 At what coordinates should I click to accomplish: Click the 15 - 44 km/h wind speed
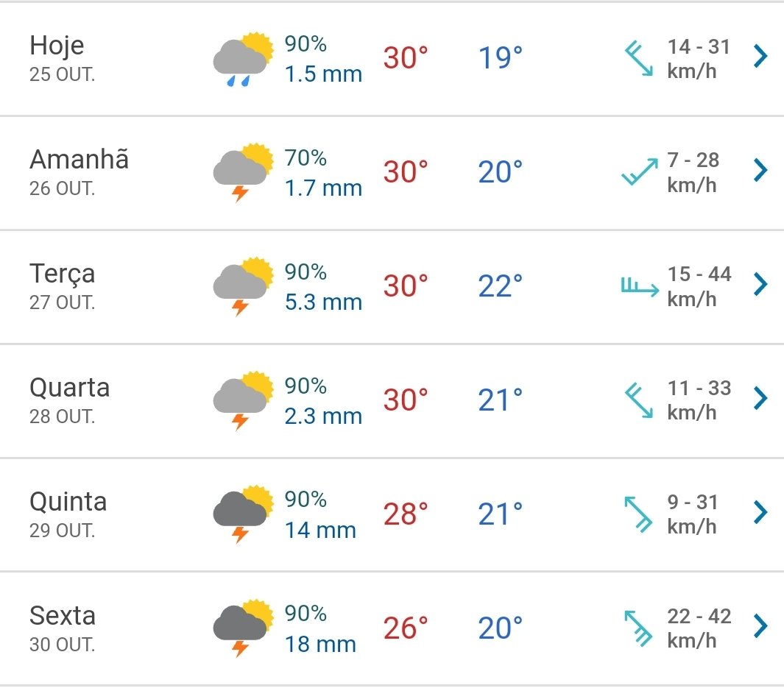tap(699, 286)
